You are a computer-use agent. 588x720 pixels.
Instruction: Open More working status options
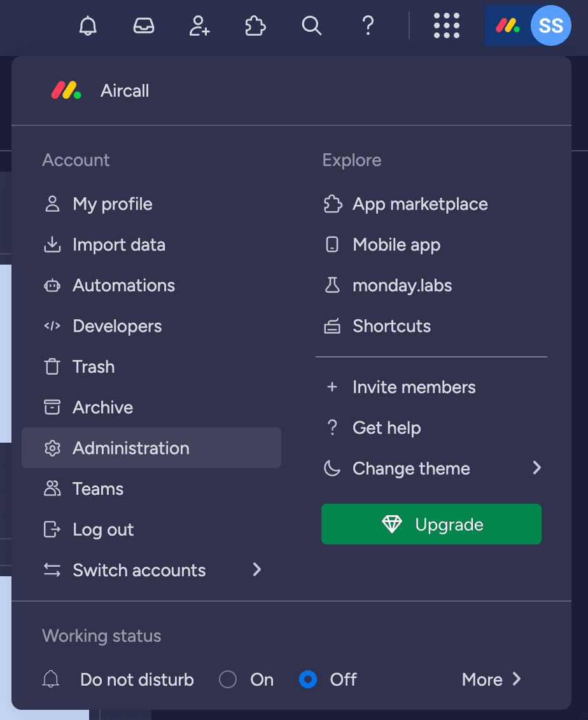(491, 680)
